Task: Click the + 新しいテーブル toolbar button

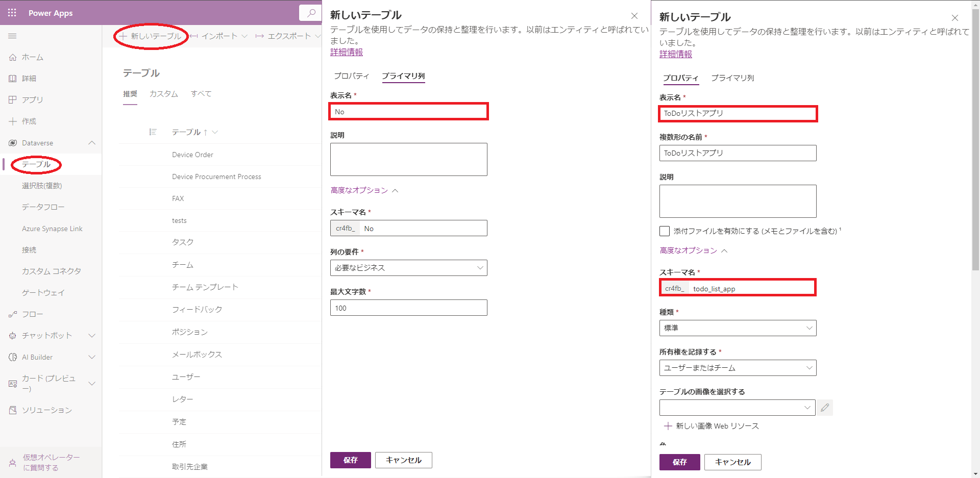Action: pos(151,36)
